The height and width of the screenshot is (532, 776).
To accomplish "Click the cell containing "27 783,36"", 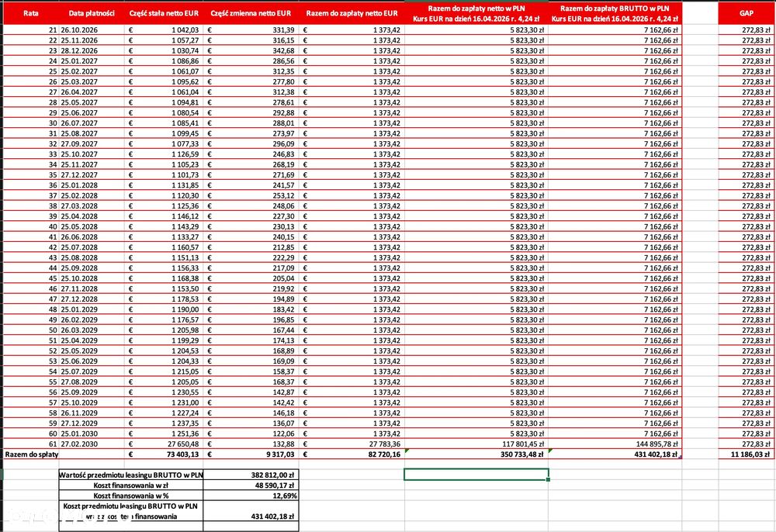I will point(352,444).
